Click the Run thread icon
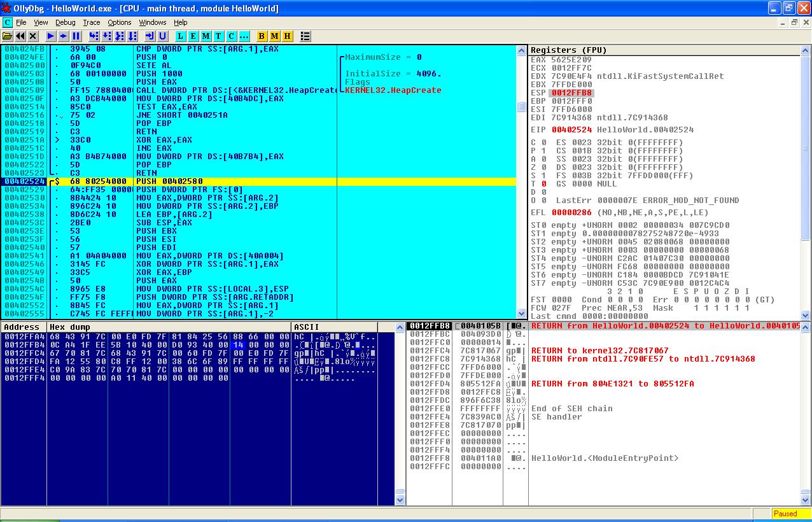Viewport: 812px width, 522px height. tap(64, 36)
